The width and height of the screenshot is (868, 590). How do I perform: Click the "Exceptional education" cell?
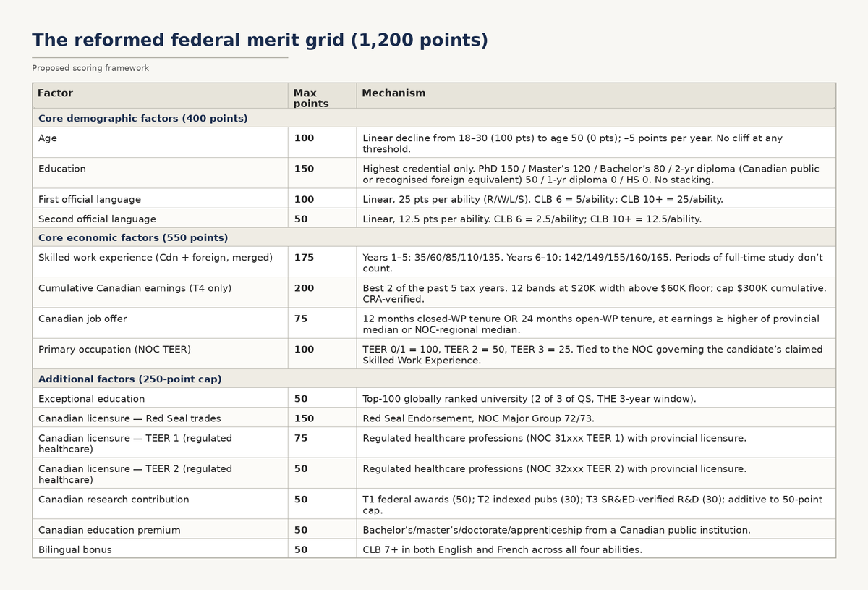tap(161, 398)
